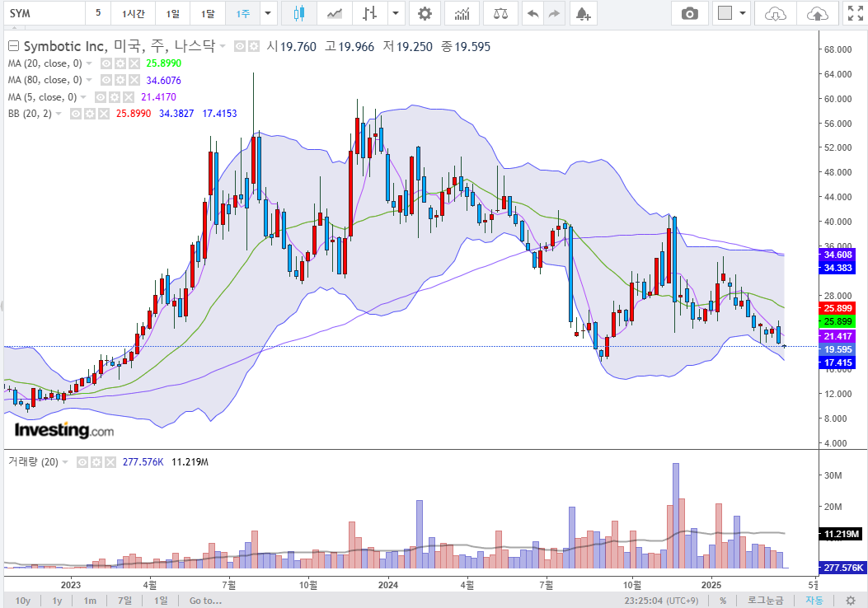
Task: Select the 1달 interval
Action: (208, 13)
